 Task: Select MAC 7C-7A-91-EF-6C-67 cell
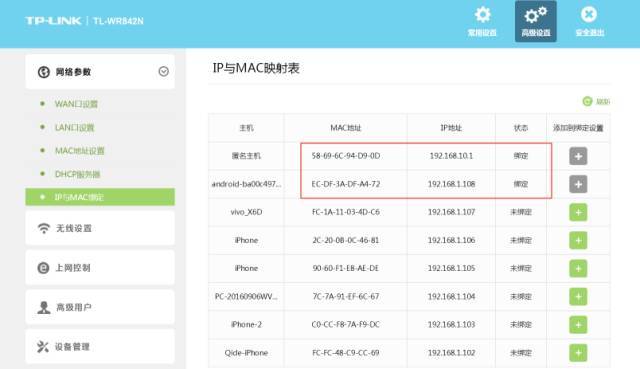pos(346,296)
